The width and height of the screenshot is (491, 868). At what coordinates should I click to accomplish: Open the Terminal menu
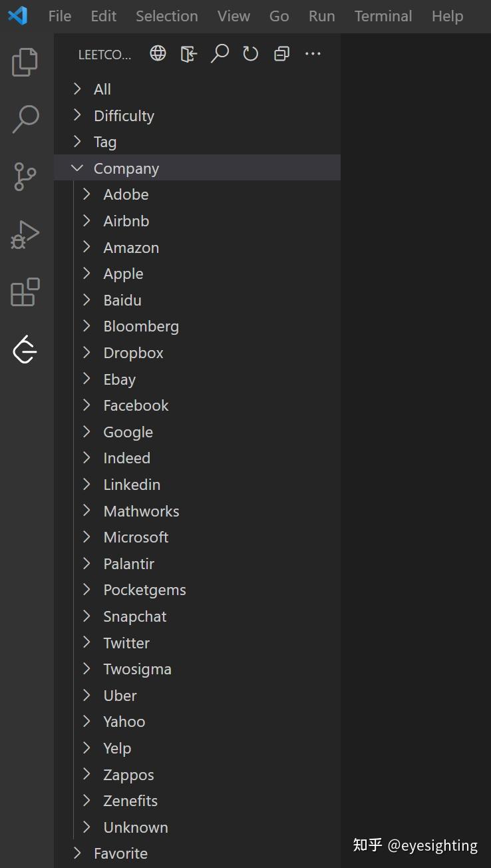coord(383,16)
